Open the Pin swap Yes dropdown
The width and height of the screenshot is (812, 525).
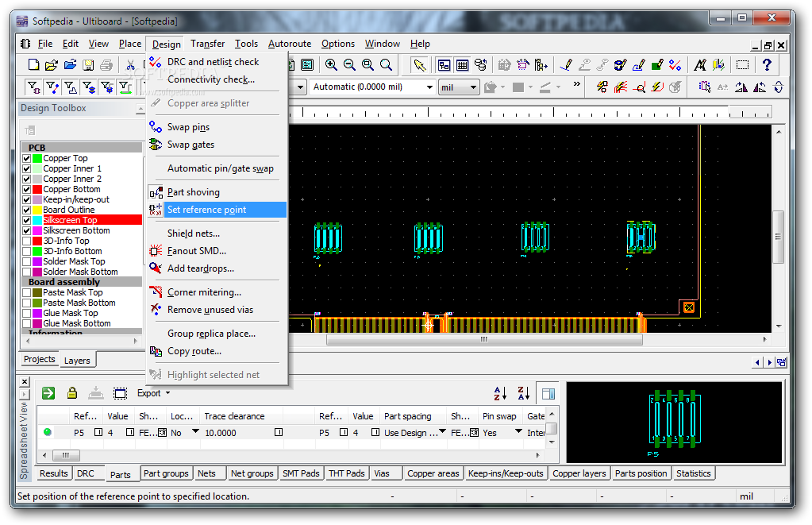[518, 432]
